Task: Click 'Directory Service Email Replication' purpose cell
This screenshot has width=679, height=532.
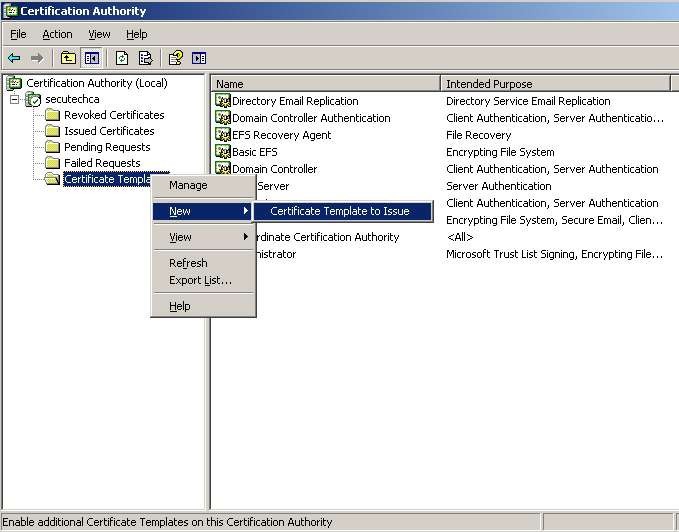Action: pos(528,101)
